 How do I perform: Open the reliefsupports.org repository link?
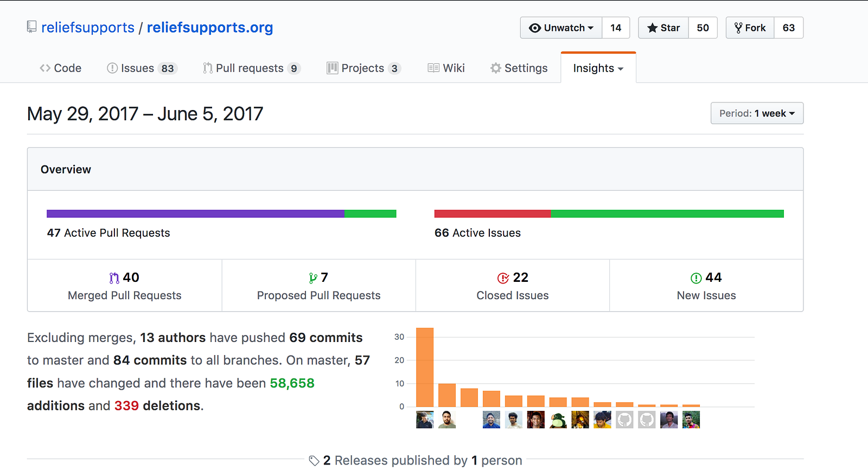(210, 28)
